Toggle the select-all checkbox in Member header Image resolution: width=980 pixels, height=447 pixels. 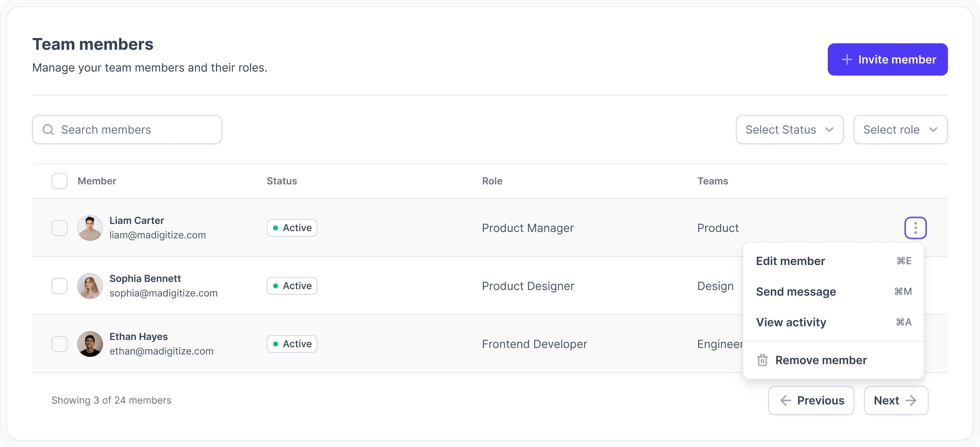(59, 181)
